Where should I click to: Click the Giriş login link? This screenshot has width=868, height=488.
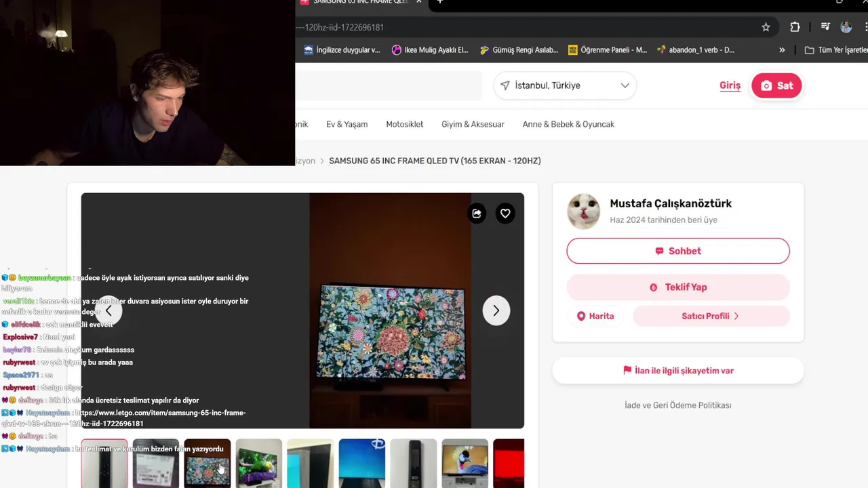pyautogui.click(x=730, y=85)
